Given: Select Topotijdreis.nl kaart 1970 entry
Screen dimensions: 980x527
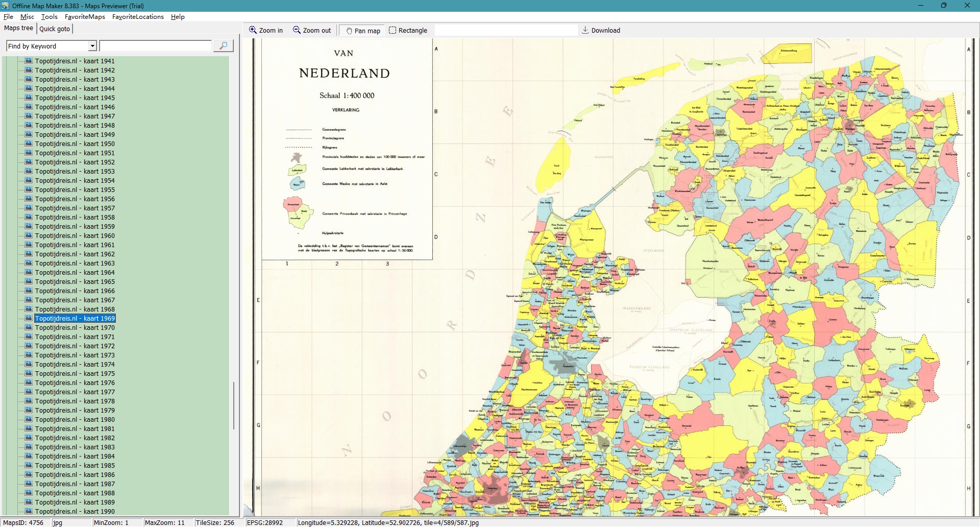Looking at the screenshot, I should [x=75, y=328].
